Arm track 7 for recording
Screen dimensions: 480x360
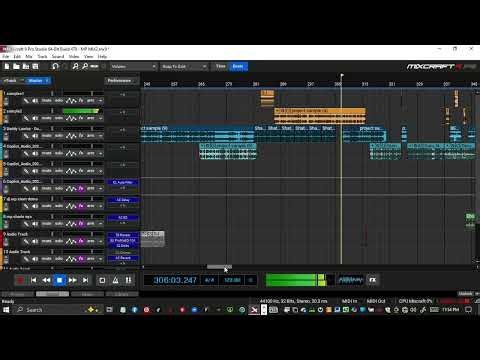pos(91,206)
